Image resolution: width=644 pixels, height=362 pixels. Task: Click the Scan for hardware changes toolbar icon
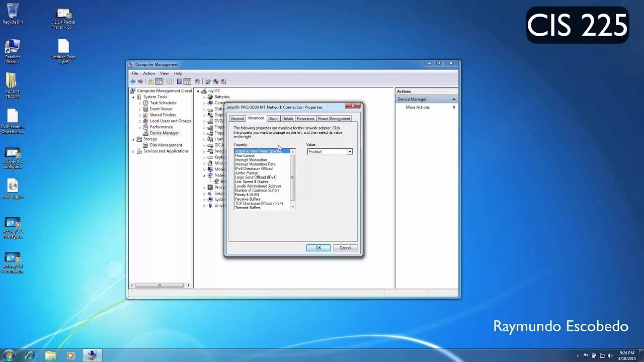tap(198, 81)
